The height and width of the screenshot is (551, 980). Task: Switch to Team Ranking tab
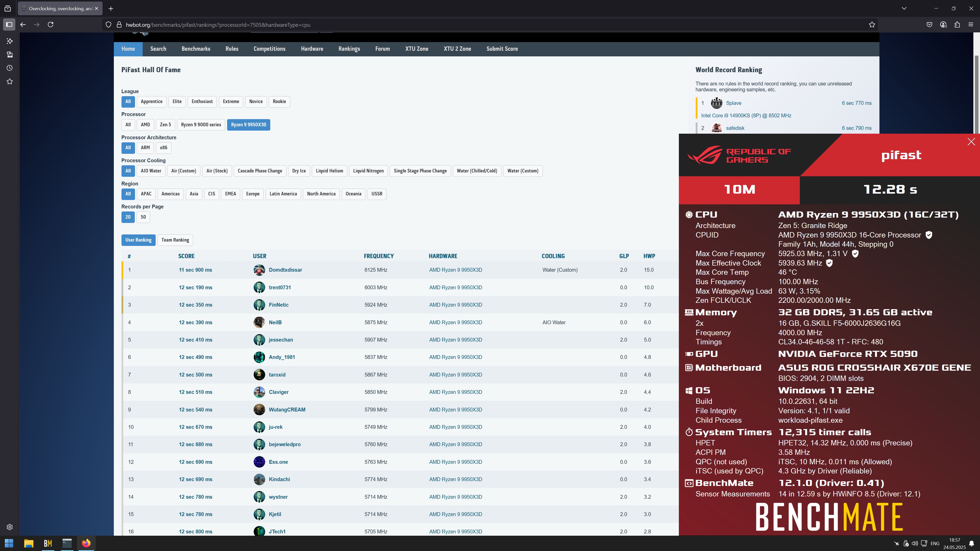tap(175, 240)
